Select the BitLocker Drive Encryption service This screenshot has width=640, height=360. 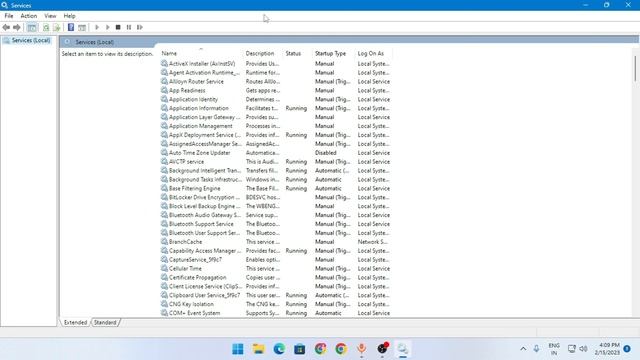click(276, 197)
